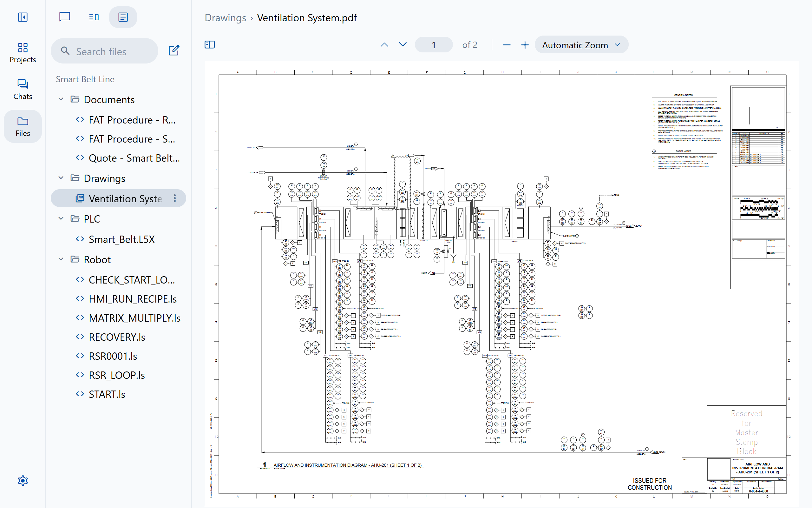Click the page number field
The height and width of the screenshot is (508, 812).
(x=434, y=45)
